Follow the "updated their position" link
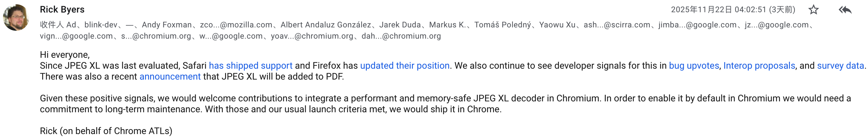The width and height of the screenshot is (868, 140). click(x=405, y=65)
